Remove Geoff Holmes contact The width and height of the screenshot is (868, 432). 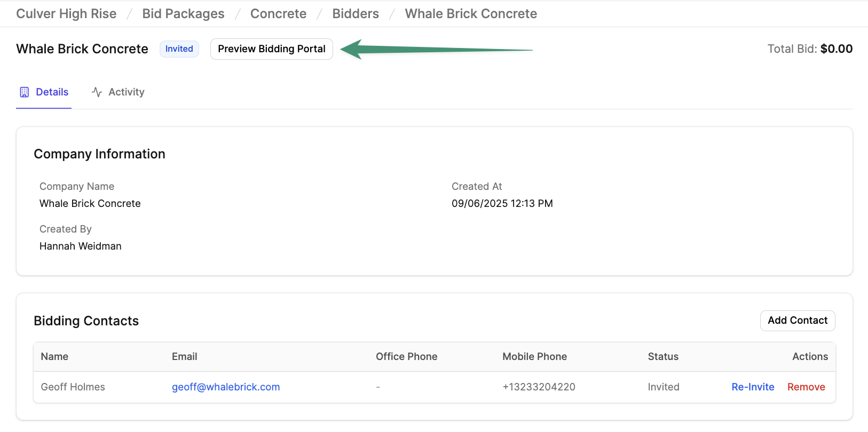pyautogui.click(x=806, y=387)
